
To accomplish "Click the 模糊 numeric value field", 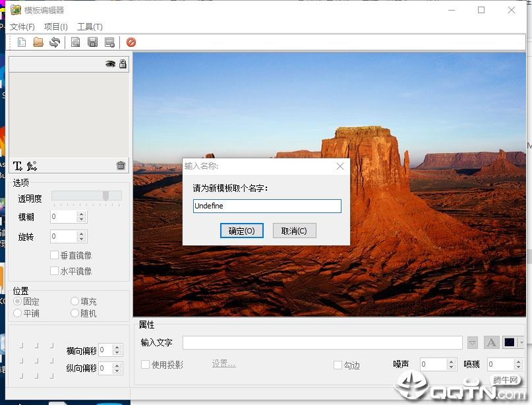I will [x=64, y=216].
